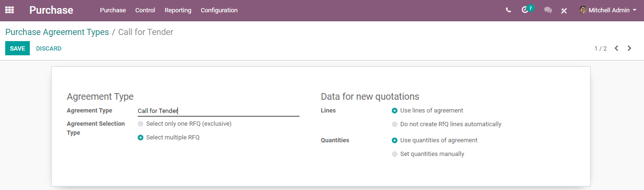Click the Agreement Type text field
The image size is (644, 190).
pos(218,111)
